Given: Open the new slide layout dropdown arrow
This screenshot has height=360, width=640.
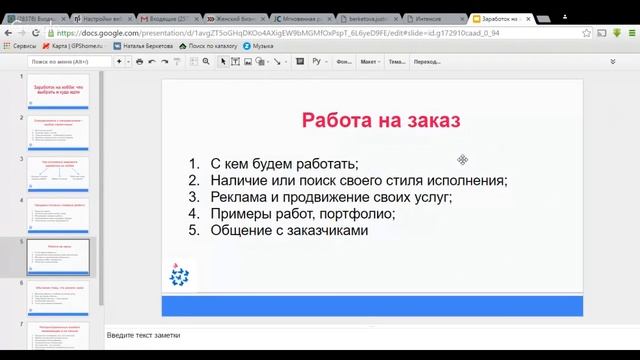Looking at the screenshot, I should pyautogui.click(x=128, y=62).
